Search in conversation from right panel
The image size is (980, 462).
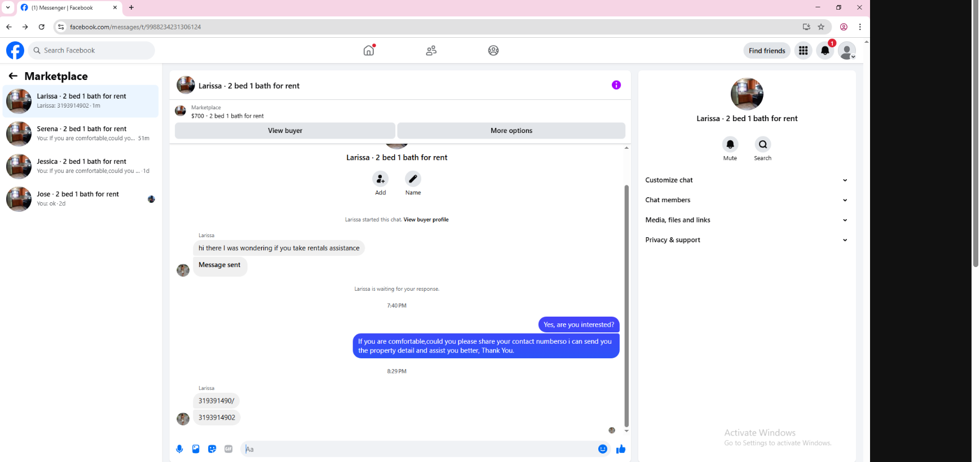[x=763, y=144]
